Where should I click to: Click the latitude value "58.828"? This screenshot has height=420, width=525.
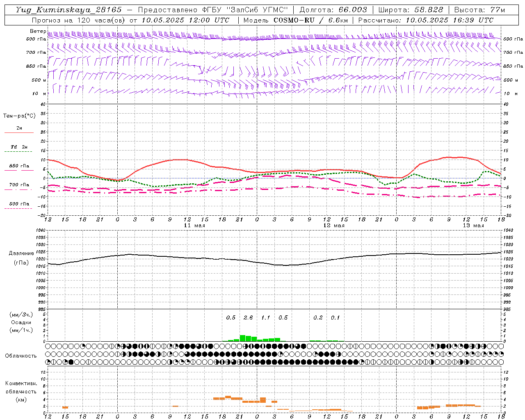tap(429, 10)
